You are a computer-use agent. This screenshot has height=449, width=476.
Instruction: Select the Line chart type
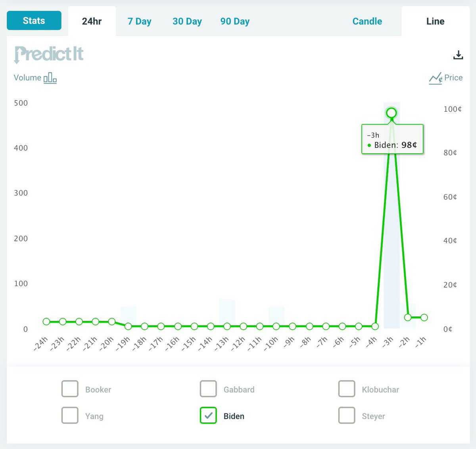click(436, 21)
